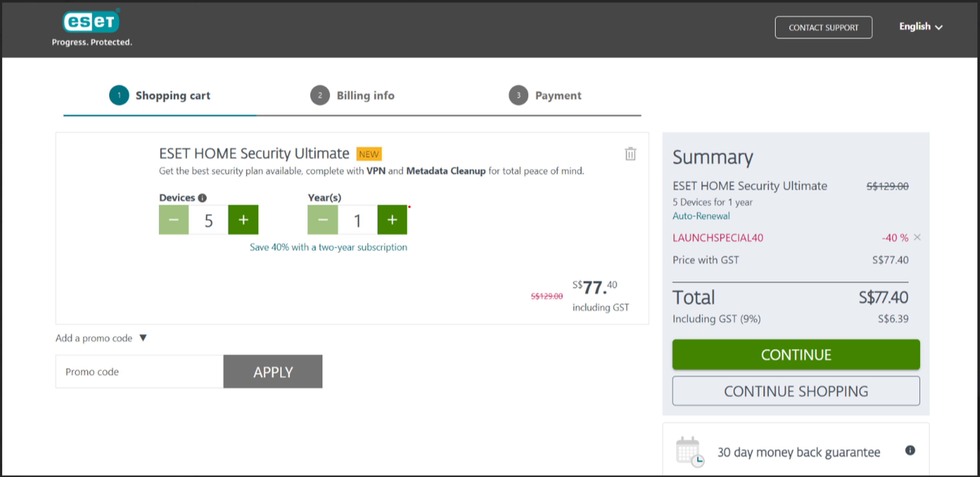Click the Summary heading
This screenshot has width=980, height=477.
pyautogui.click(x=713, y=157)
